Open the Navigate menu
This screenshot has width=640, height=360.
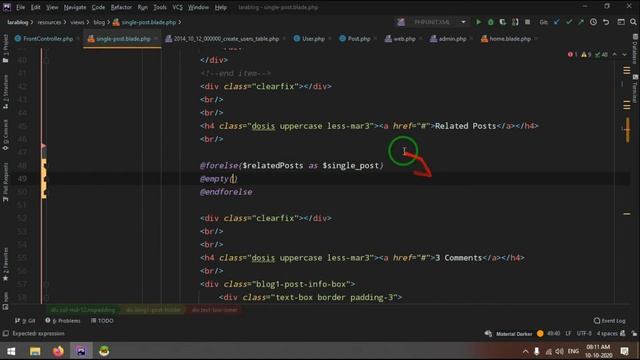(x=75, y=7)
